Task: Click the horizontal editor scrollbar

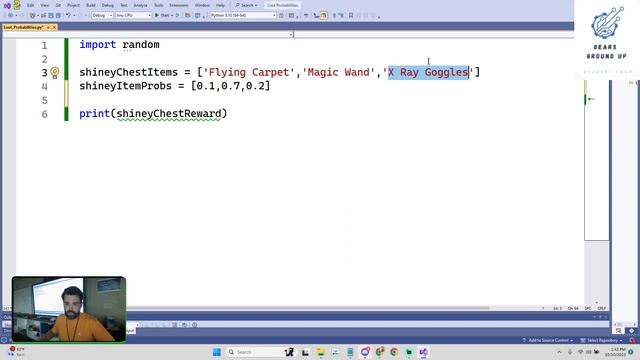Action: (308, 308)
